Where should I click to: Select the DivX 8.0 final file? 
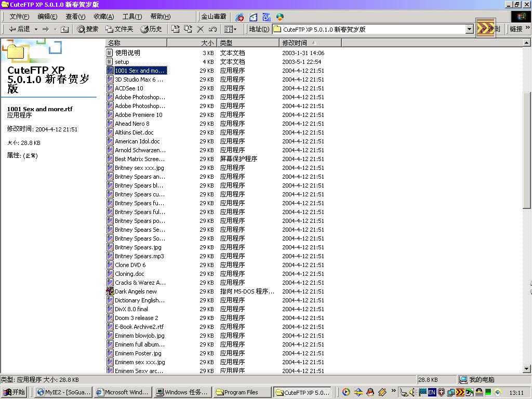131,309
